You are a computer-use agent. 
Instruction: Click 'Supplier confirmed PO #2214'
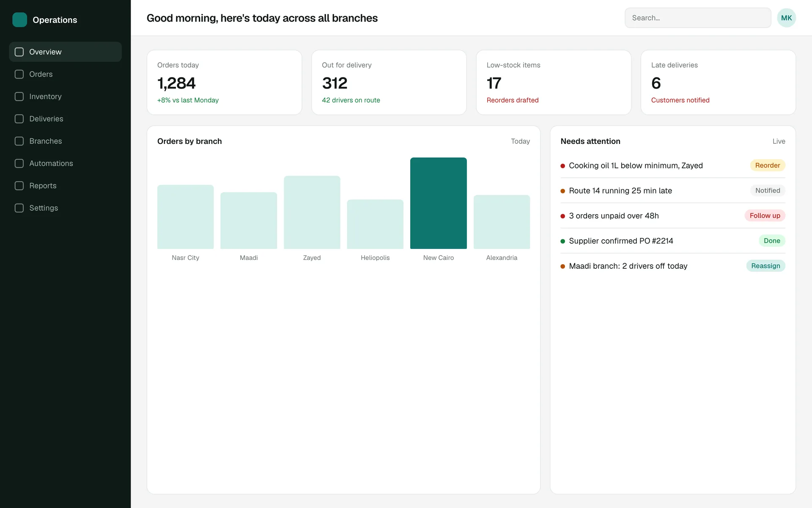621,241
